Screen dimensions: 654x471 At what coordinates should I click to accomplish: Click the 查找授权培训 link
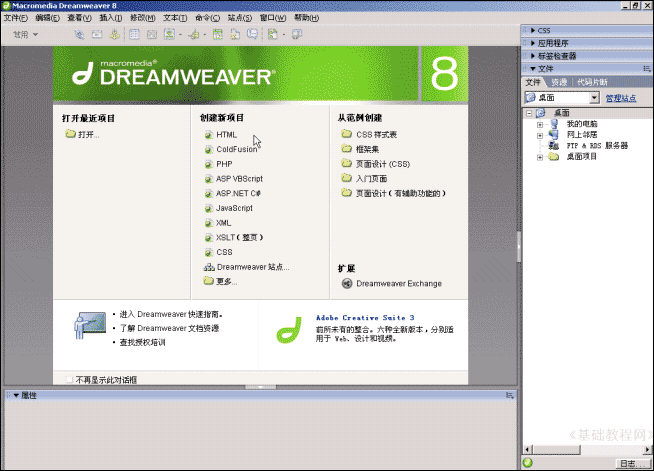pyautogui.click(x=143, y=343)
